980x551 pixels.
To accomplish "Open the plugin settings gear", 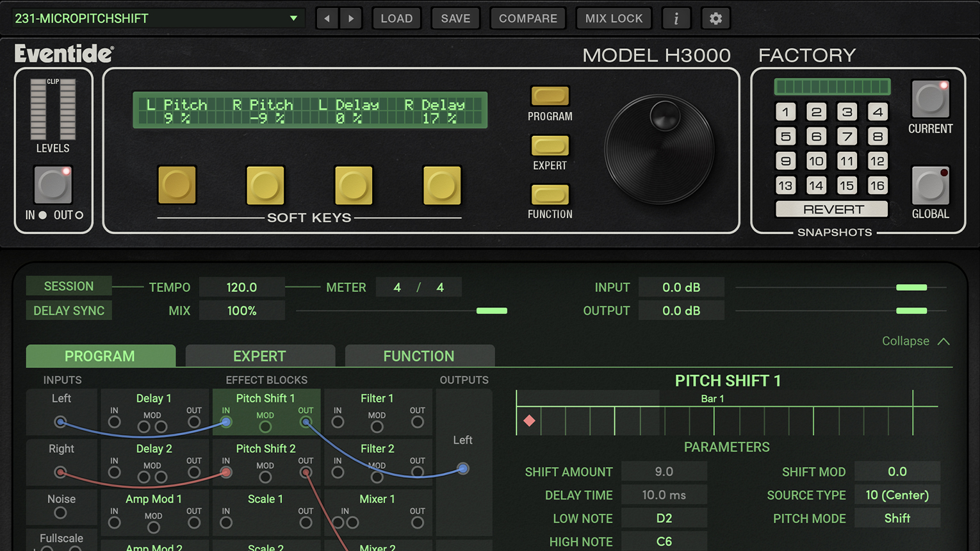I will click(x=715, y=18).
